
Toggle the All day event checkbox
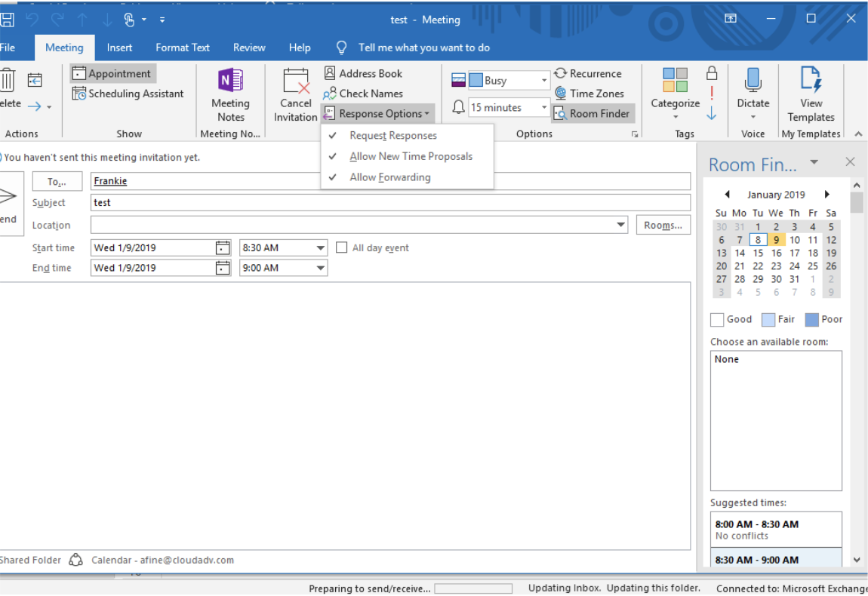342,247
